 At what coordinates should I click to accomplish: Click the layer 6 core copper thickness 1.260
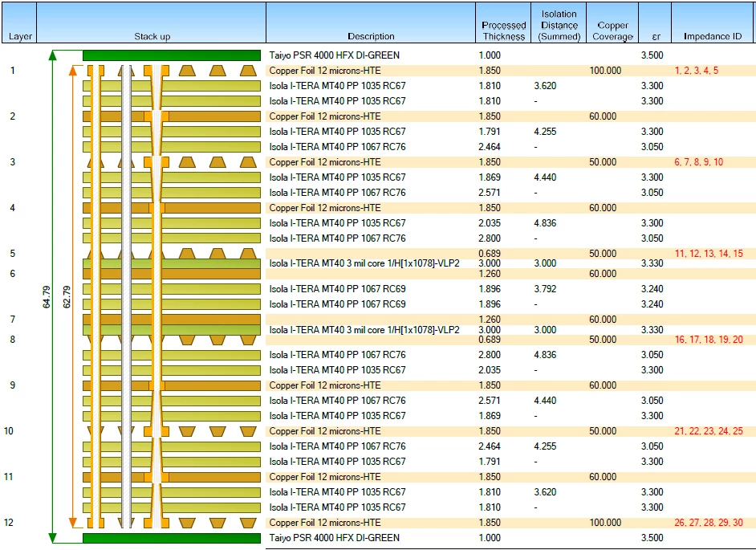pyautogui.click(x=490, y=274)
